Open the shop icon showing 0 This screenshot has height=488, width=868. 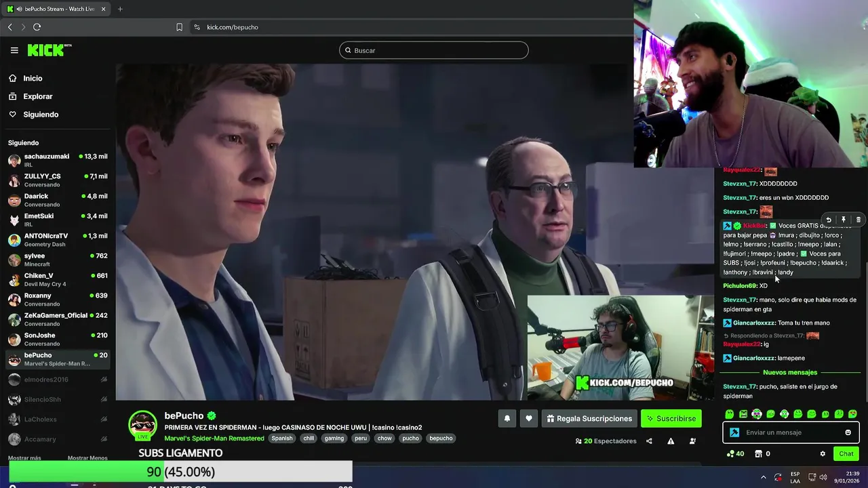coord(763,454)
